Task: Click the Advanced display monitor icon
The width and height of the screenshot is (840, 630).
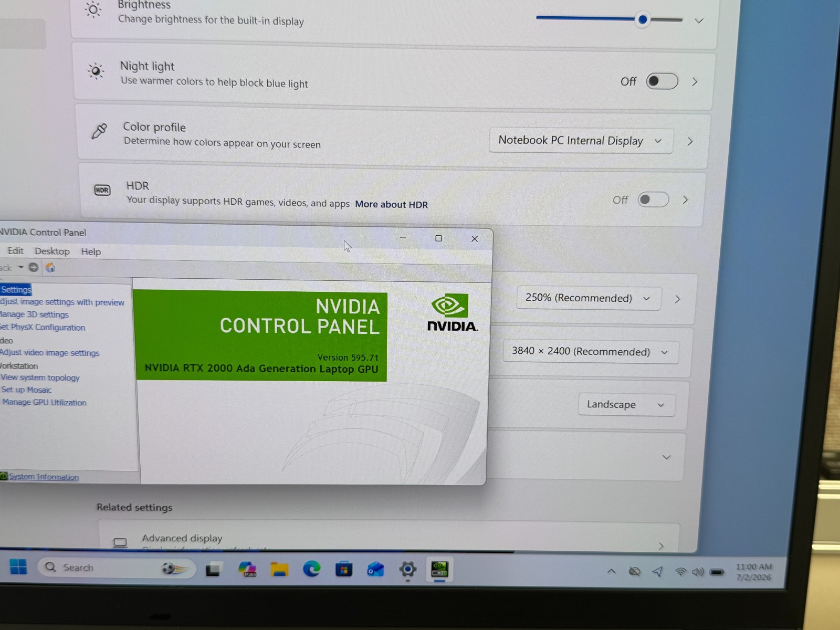Action: [x=120, y=542]
